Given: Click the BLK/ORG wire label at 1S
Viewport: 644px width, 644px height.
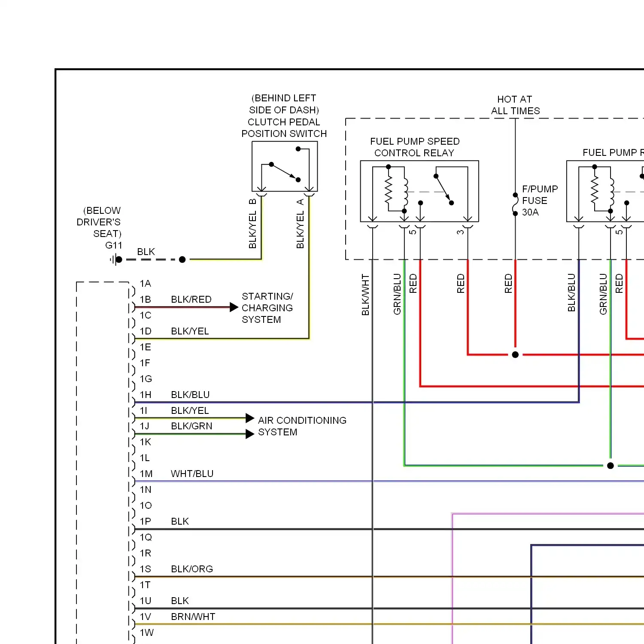Looking at the screenshot, I should (x=192, y=569).
